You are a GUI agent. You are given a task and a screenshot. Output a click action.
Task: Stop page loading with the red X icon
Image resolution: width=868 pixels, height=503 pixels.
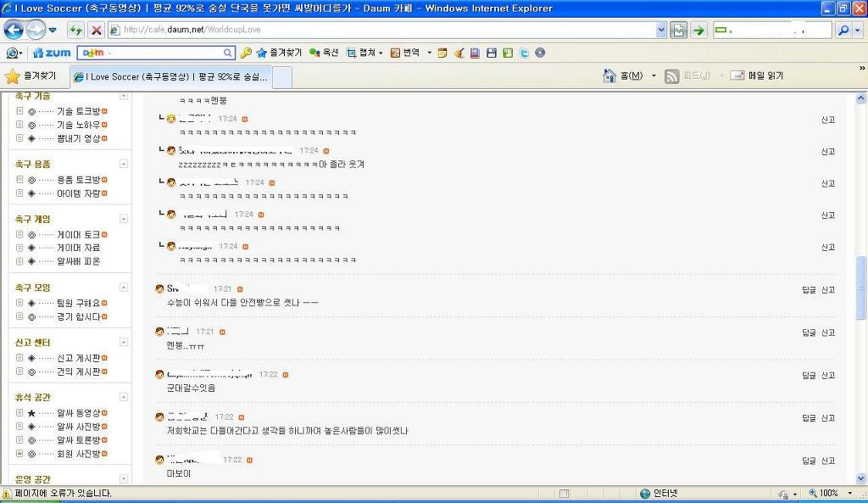pyautogui.click(x=95, y=30)
